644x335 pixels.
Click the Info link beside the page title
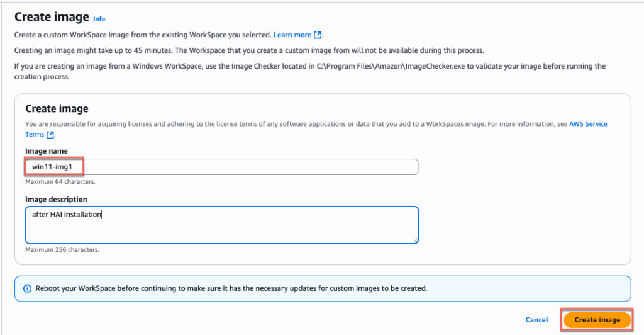[99, 19]
